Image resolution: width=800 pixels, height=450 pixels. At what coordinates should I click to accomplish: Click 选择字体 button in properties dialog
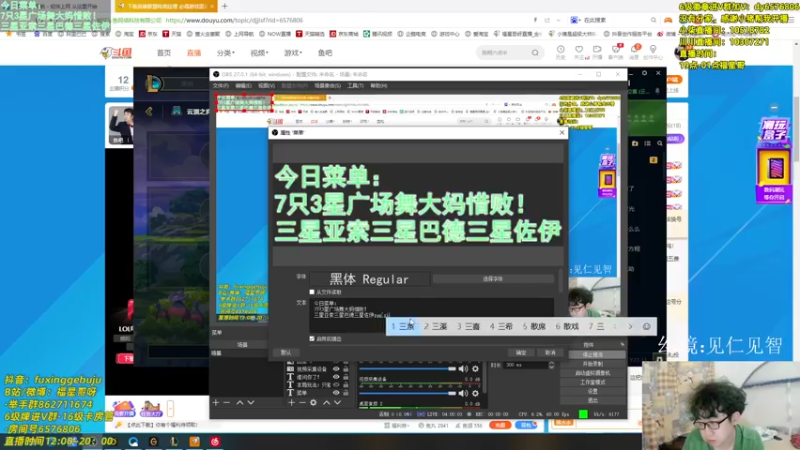(x=493, y=279)
